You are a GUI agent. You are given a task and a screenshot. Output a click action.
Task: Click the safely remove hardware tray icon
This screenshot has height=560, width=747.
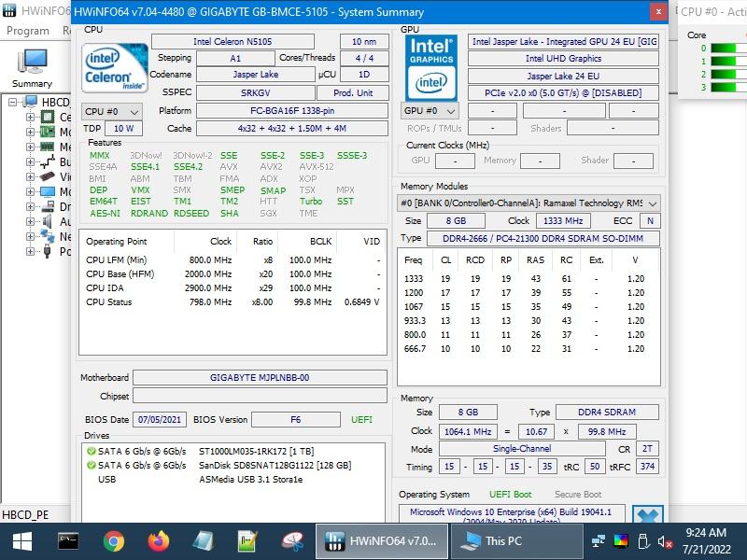pos(643,541)
